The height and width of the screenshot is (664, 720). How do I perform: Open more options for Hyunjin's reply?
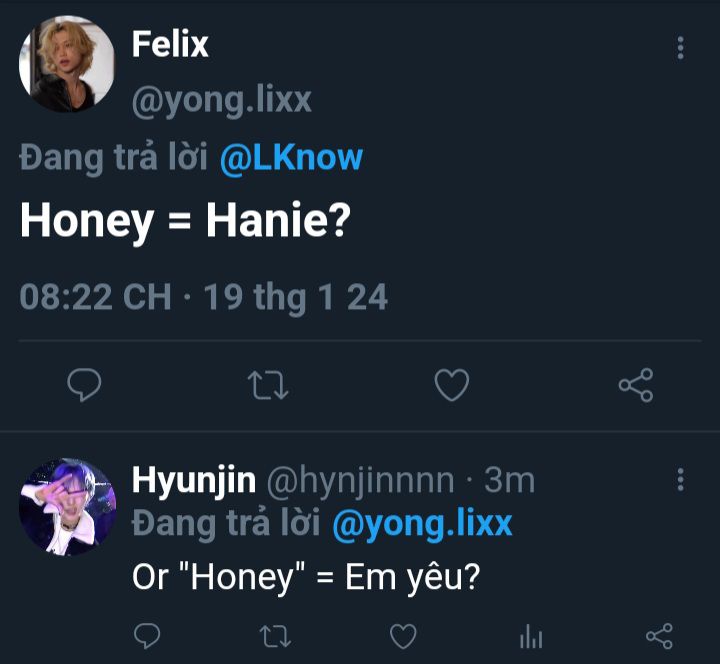coord(680,479)
